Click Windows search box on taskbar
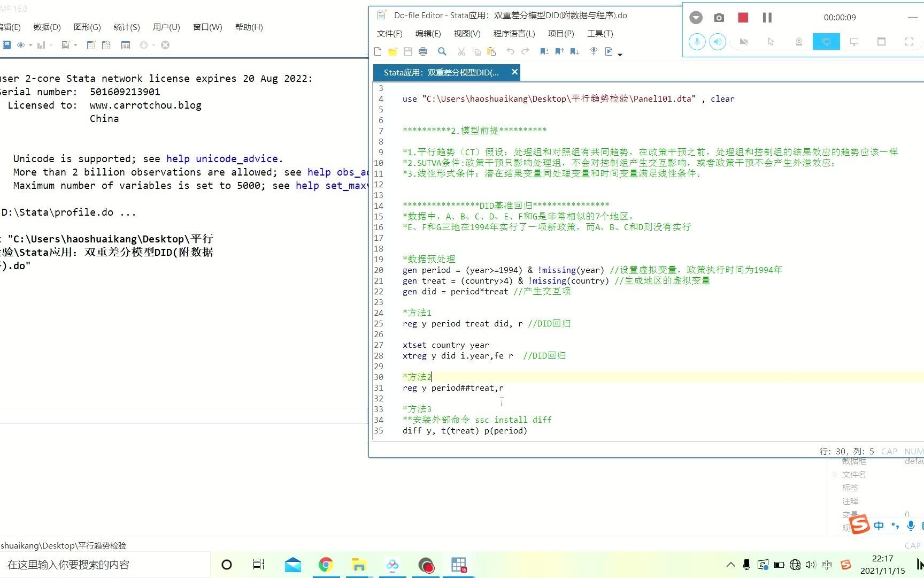The width and height of the screenshot is (924, 578). point(105,565)
